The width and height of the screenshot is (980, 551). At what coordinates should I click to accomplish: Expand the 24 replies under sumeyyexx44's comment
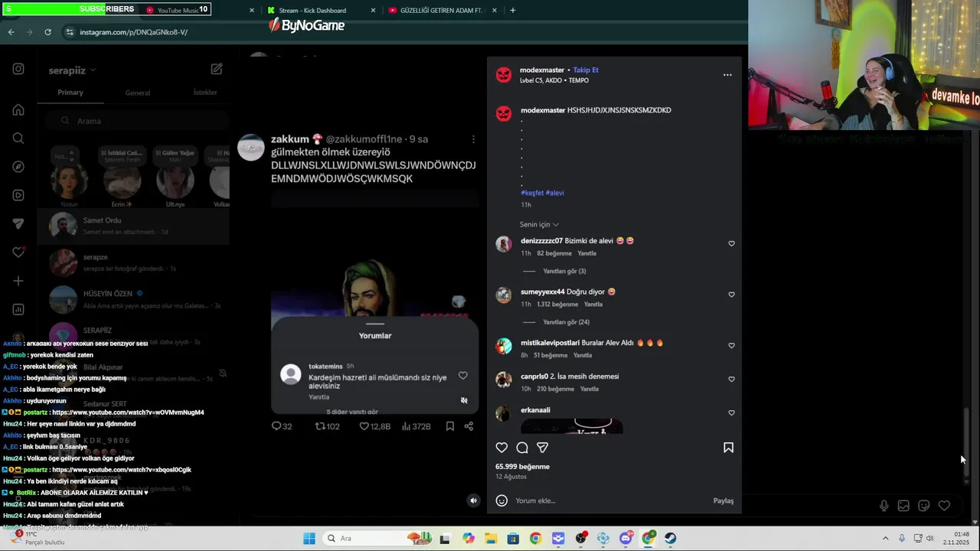point(566,322)
